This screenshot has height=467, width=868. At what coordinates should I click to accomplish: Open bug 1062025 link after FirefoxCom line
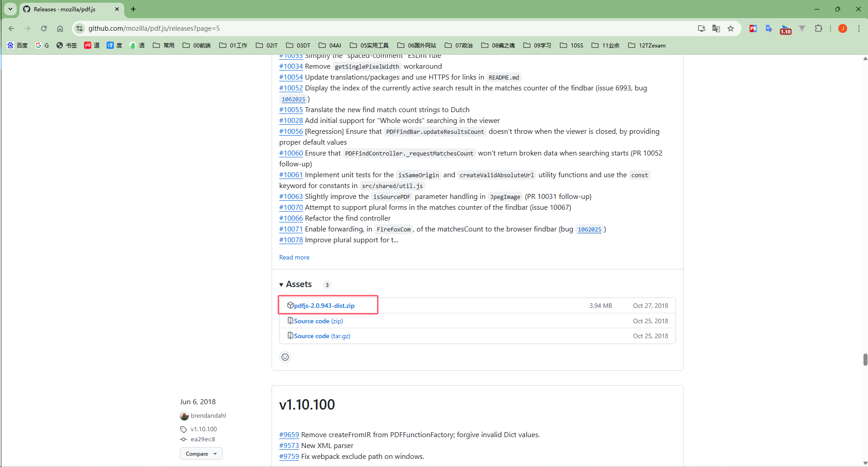pyautogui.click(x=590, y=230)
